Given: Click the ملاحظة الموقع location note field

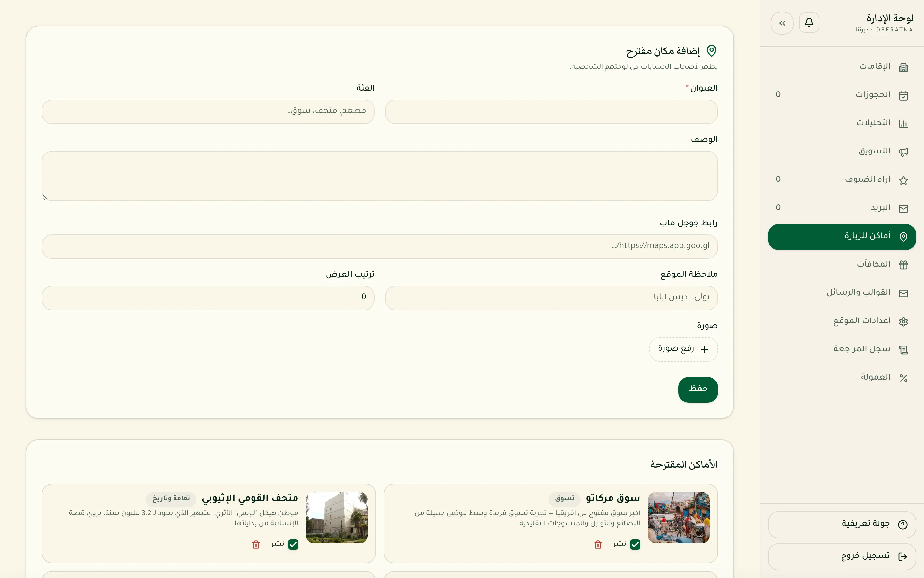Looking at the screenshot, I should click(x=551, y=298).
